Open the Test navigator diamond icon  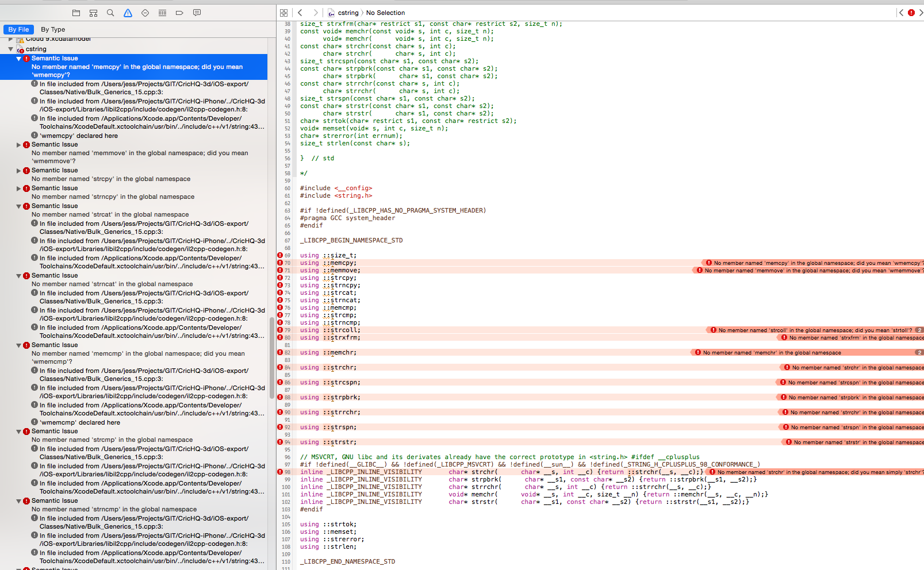[145, 13]
